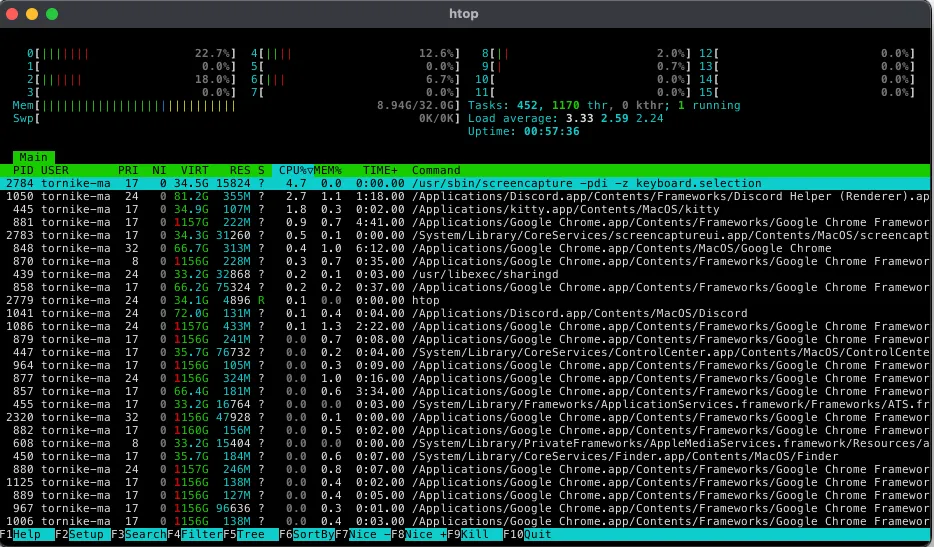Image resolution: width=934 pixels, height=547 pixels.
Task: Select the Google Chrome main process 848
Action: coord(465,248)
